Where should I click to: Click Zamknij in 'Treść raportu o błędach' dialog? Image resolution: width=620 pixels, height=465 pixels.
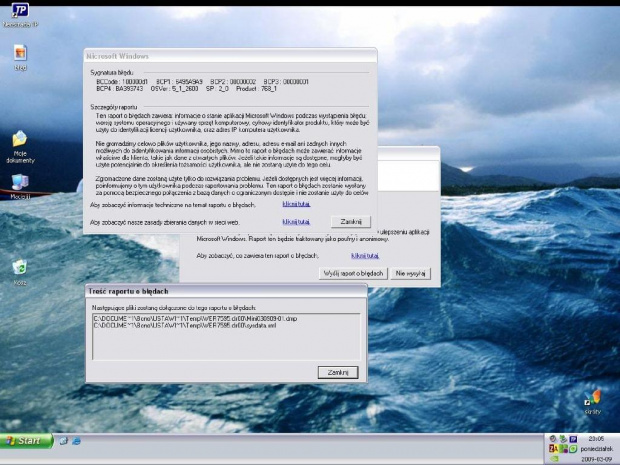[x=338, y=372]
